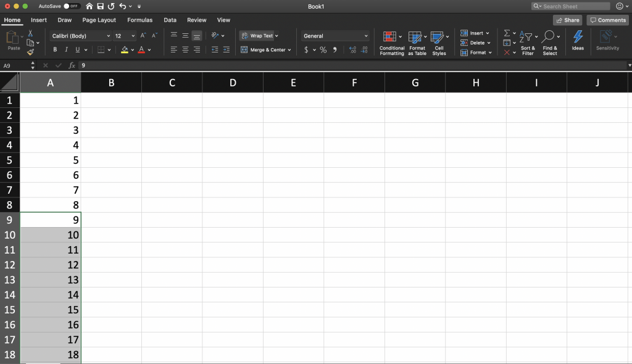Open the View ribbon tab
The height and width of the screenshot is (364, 632).
pyautogui.click(x=223, y=20)
